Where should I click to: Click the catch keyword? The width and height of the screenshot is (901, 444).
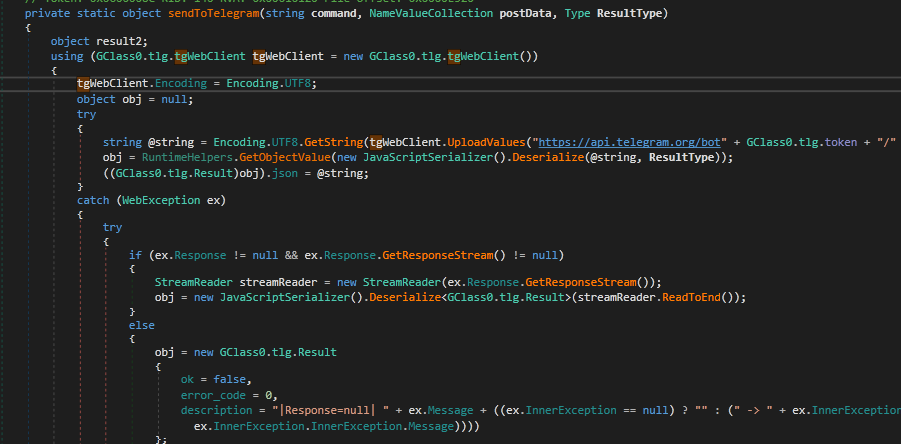[93, 200]
